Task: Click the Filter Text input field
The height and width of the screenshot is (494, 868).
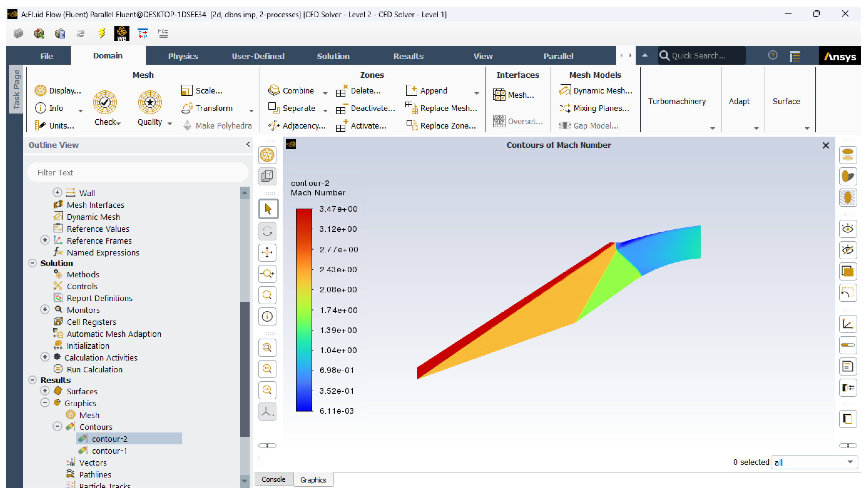Action: (x=138, y=172)
